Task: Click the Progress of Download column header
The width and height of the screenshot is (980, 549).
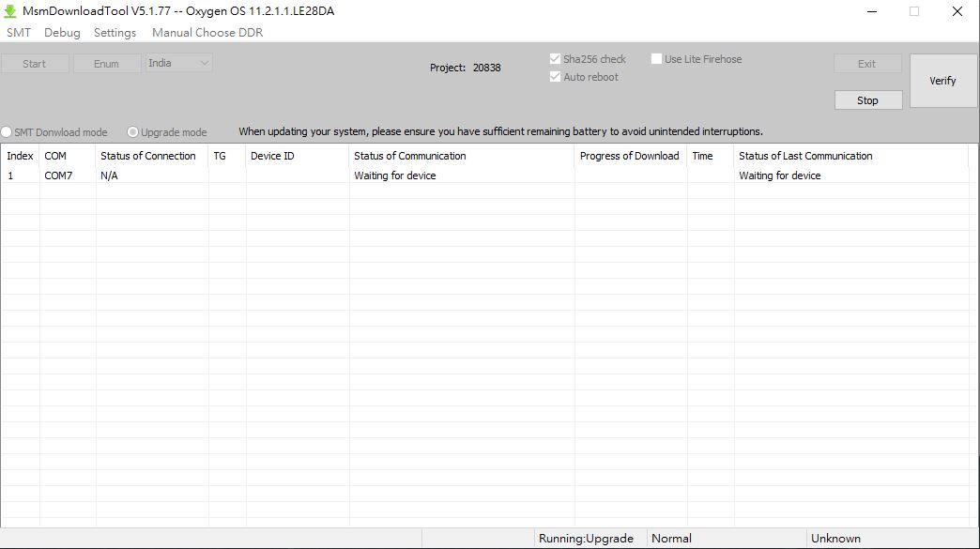Action: [x=631, y=156]
